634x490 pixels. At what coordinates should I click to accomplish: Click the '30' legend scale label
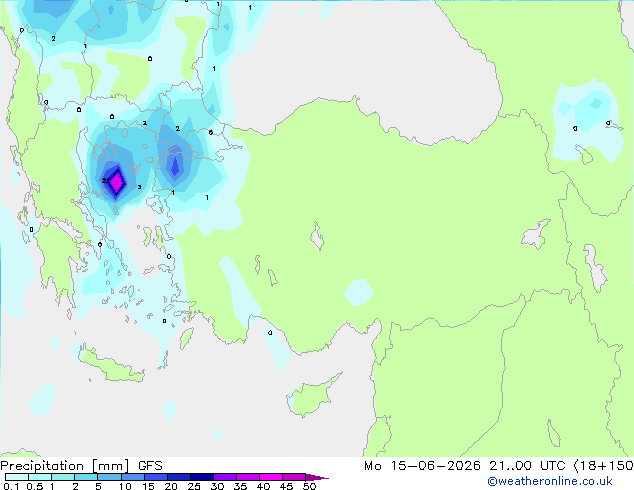coord(217,486)
